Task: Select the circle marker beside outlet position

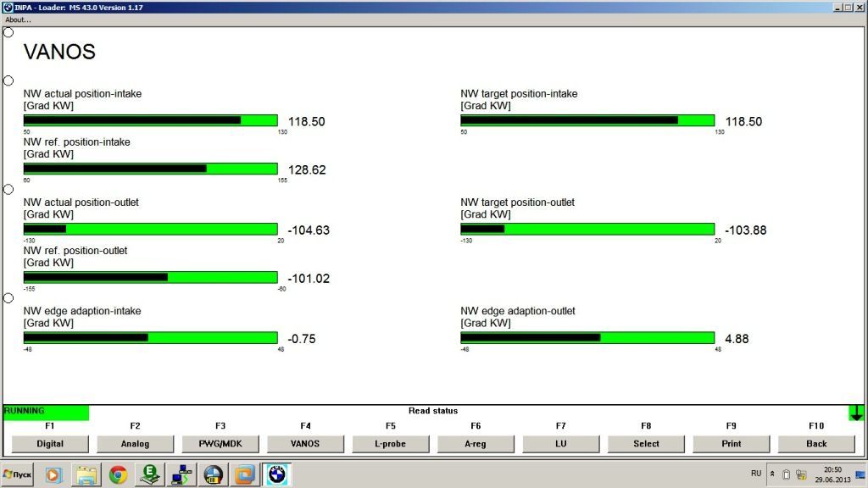Action: coord(8,189)
